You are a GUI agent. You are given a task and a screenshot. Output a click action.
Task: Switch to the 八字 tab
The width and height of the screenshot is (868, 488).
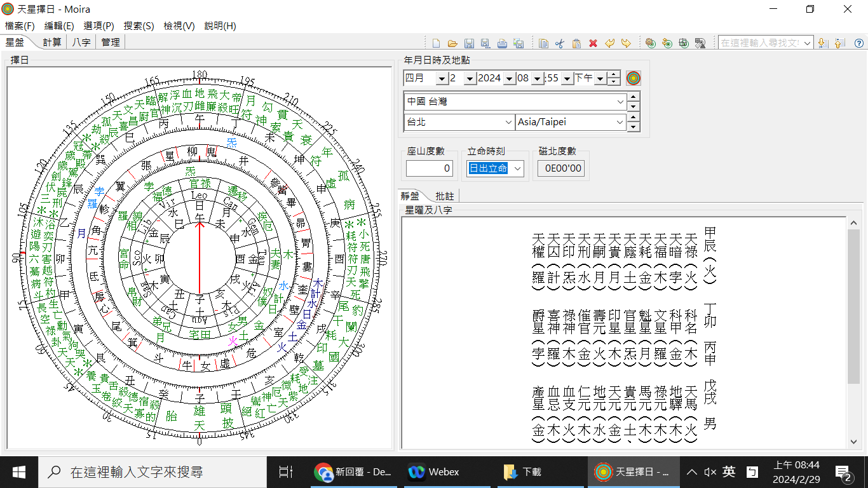(81, 42)
